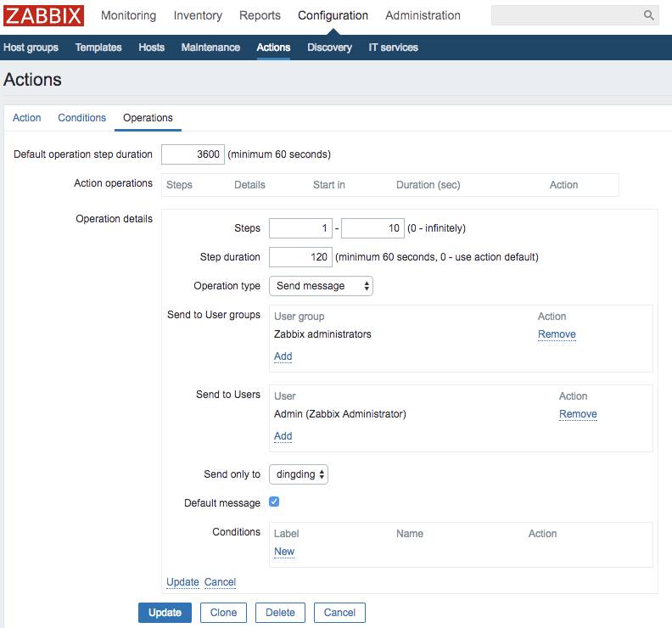Go to Discovery section
Viewport: 672px width, 628px height.
(329, 48)
